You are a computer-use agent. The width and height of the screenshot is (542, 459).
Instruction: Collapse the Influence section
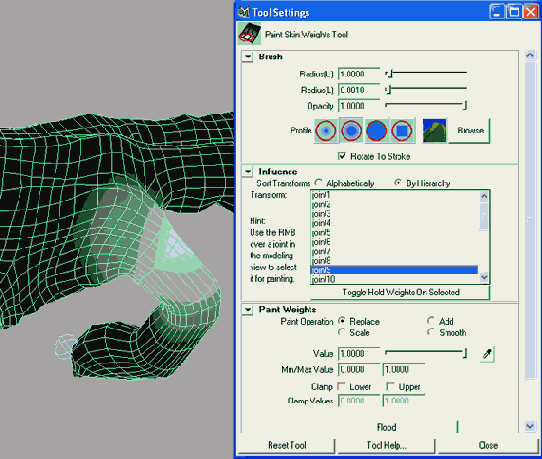[248, 171]
